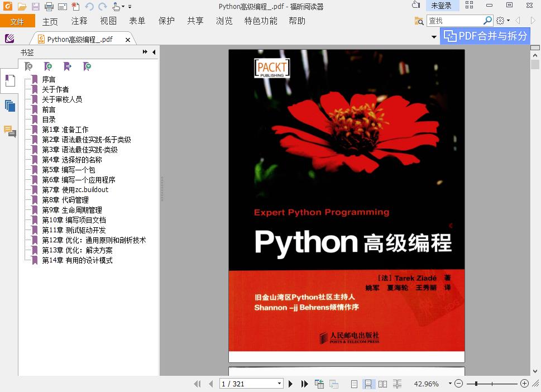The width and height of the screenshot is (541, 392).
Task: Click the magnifier search icon in find box
Action: (487, 21)
